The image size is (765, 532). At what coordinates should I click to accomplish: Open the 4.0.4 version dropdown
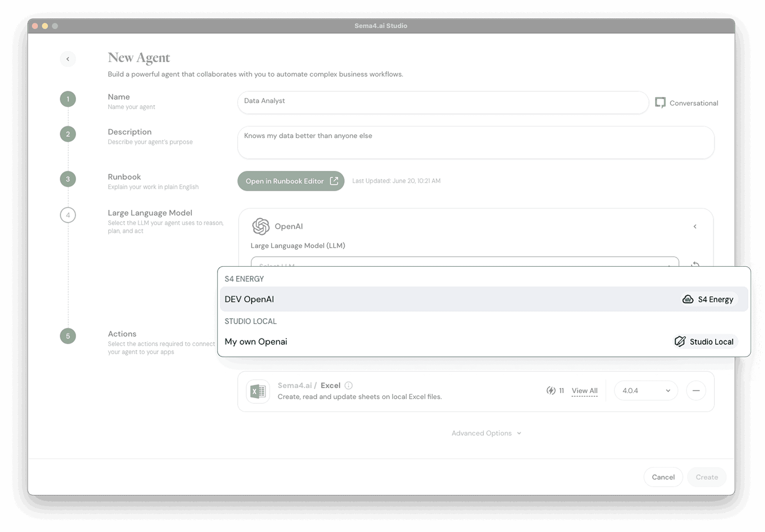coord(645,391)
